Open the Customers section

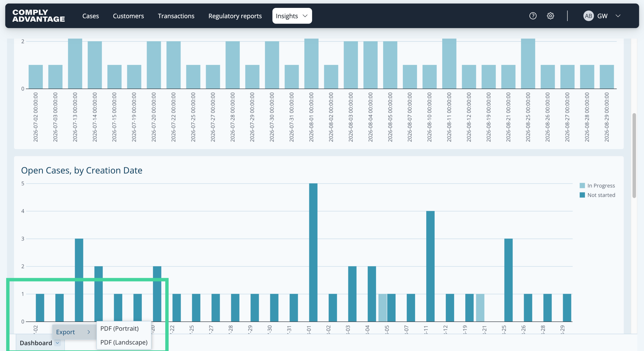click(128, 16)
